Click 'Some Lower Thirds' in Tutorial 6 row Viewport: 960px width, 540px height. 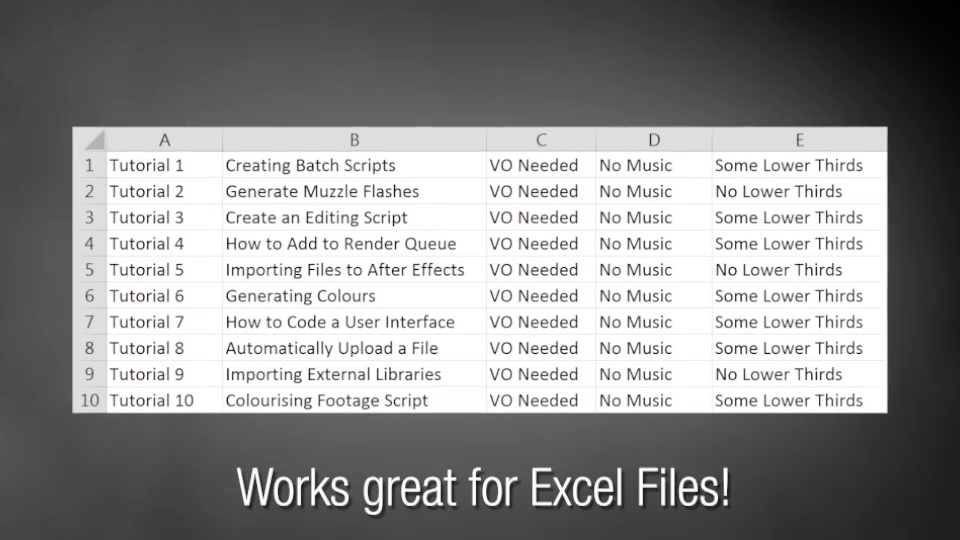click(x=800, y=296)
